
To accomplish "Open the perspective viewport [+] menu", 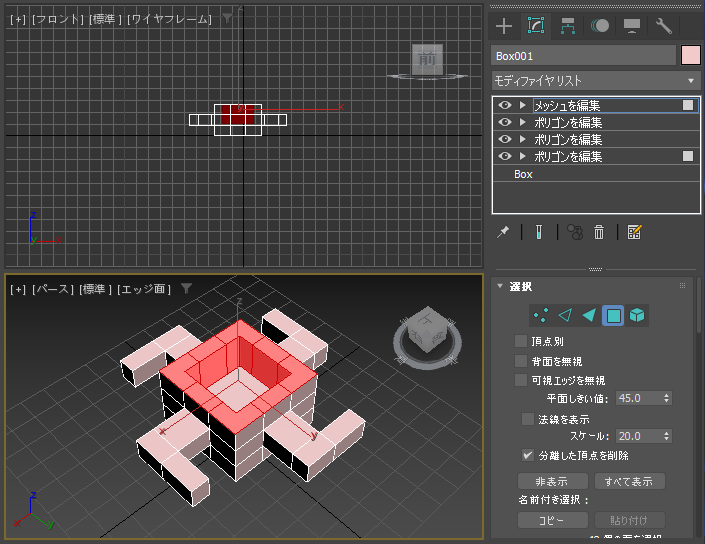I will click(18, 289).
